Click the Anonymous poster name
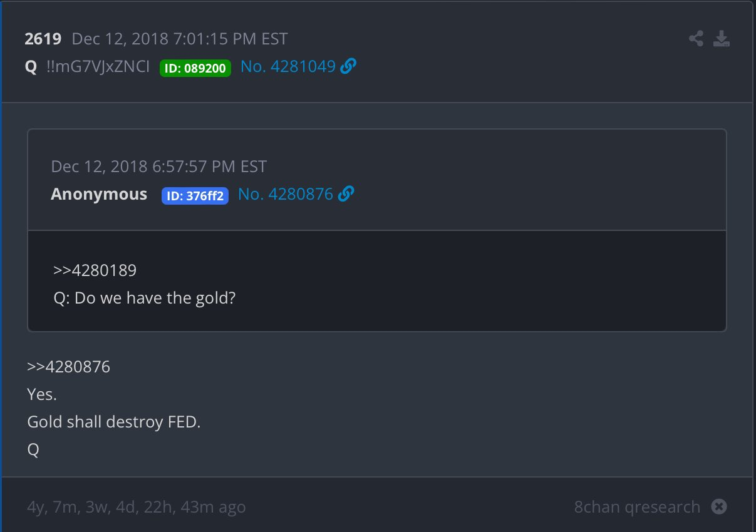 pos(99,194)
